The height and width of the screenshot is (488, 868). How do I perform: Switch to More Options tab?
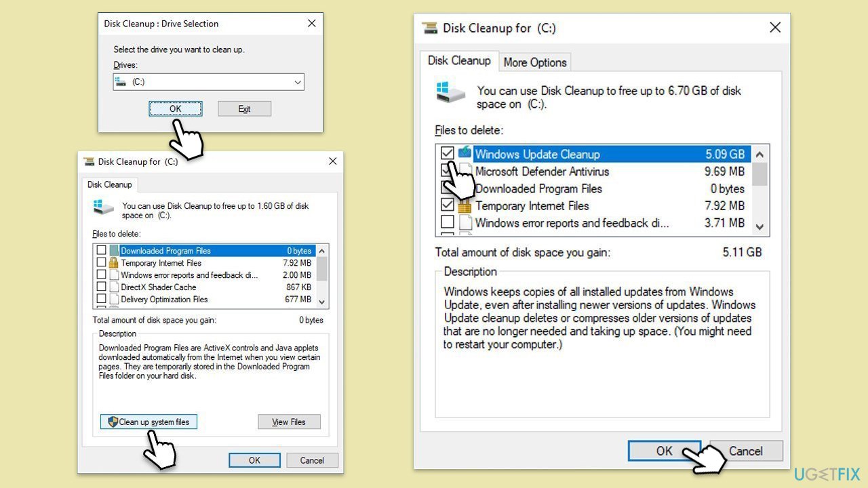(535, 62)
